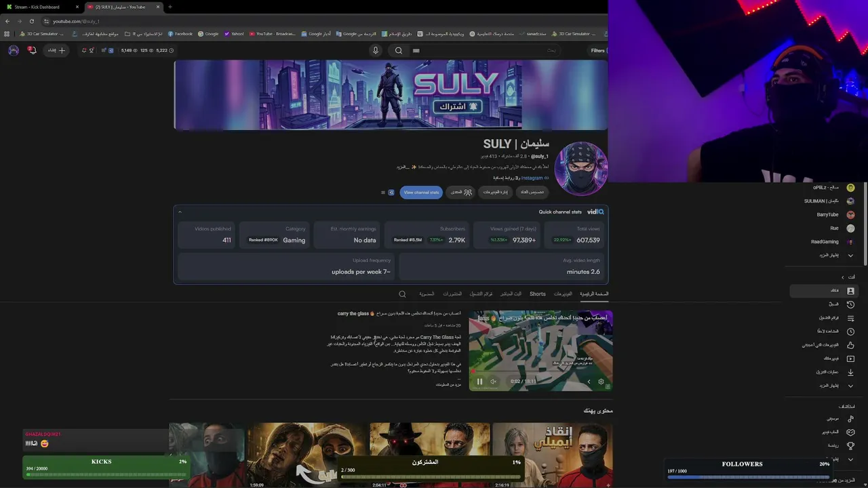Open the carry the glass video title
Screen dimensions: 868x488
[399, 314]
